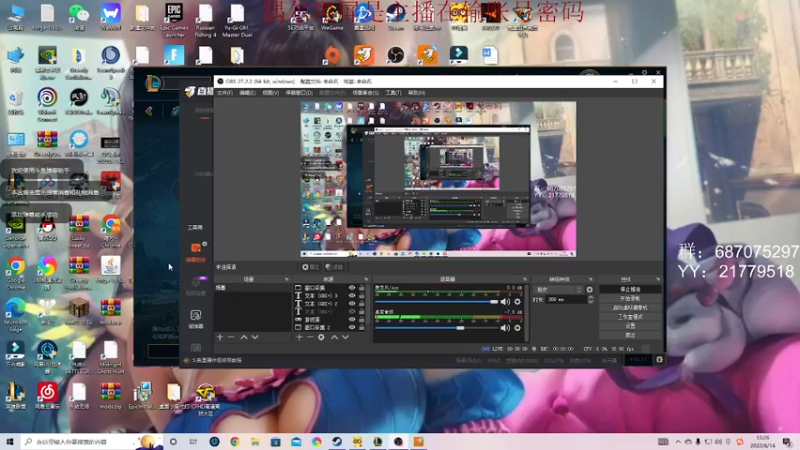Open the 场景集合(S) menu in OBS
Viewport: 800px width, 450px height.
(x=365, y=93)
